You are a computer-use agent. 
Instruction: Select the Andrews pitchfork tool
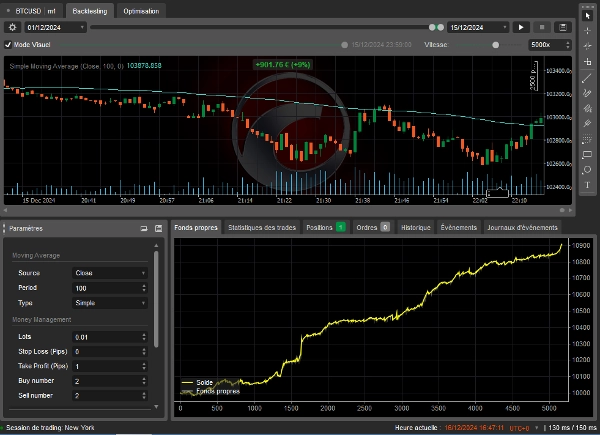pos(587,124)
